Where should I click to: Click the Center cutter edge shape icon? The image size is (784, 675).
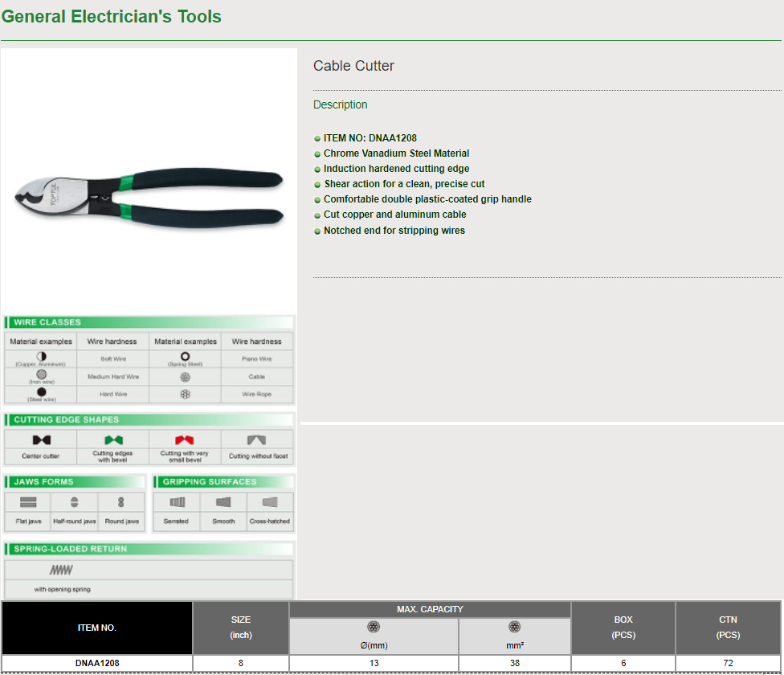coord(41,440)
